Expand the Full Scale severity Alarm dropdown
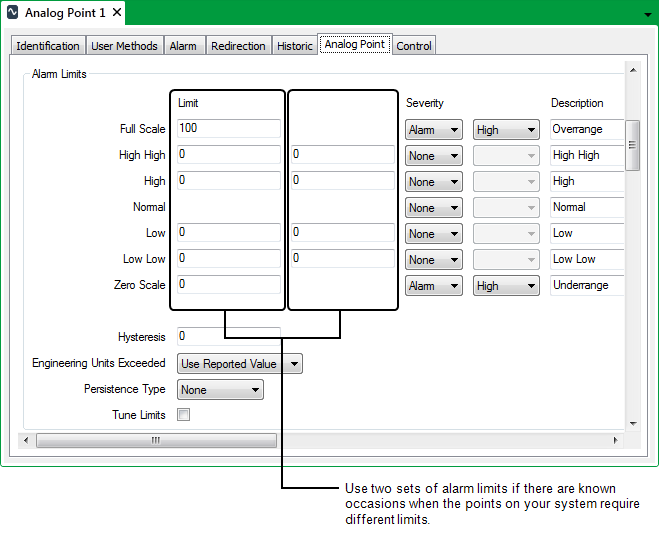670x545 pixels. tap(433, 130)
